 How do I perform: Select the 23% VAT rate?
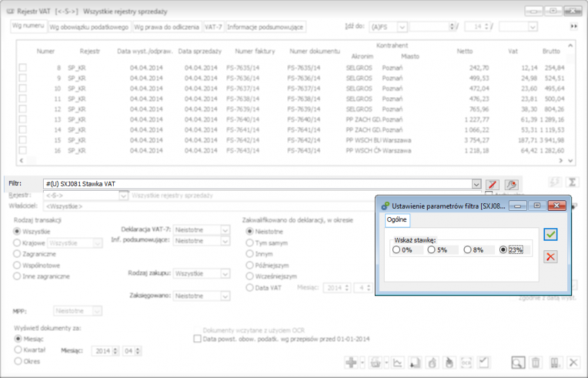coord(503,250)
